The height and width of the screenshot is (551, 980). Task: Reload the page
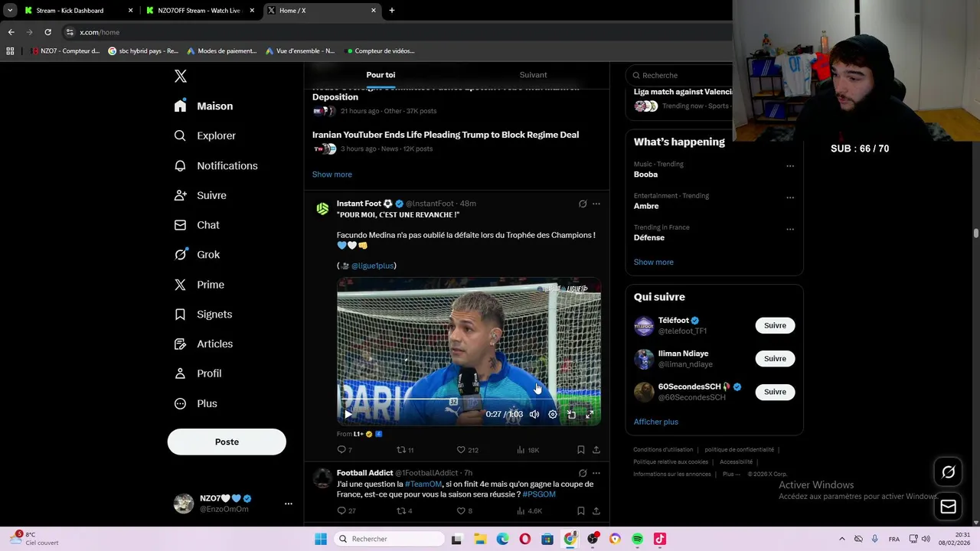pos(47,32)
